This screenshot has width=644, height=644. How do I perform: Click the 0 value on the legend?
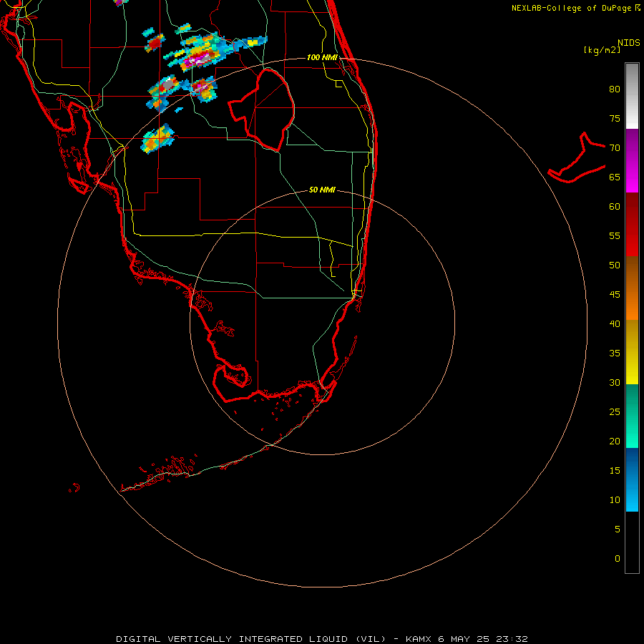click(618, 559)
